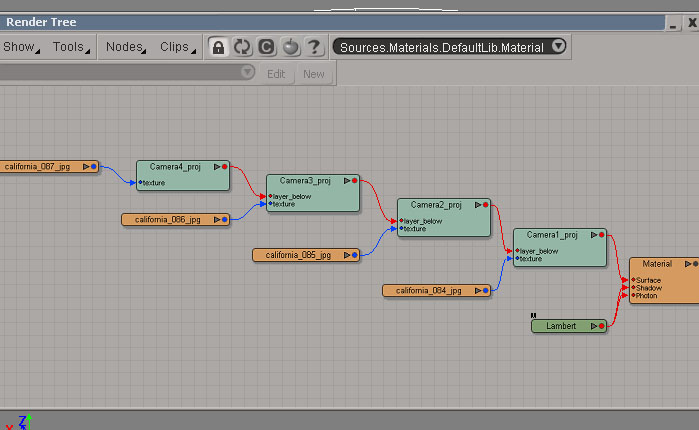Expand Camera1_proj node with its triangle
The image size is (699, 430).
(593, 235)
